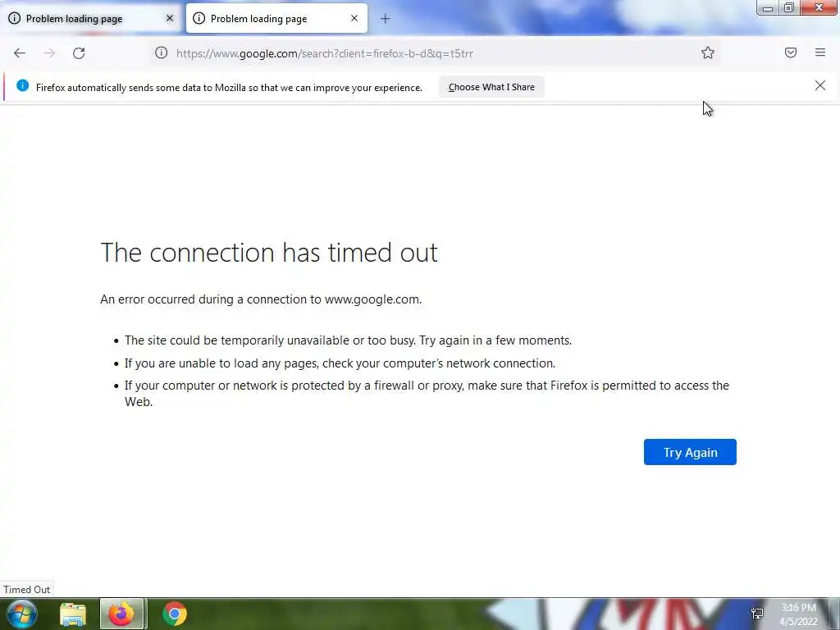Click the Firefox taskbar icon
The height and width of the screenshot is (630, 840).
(x=121, y=614)
